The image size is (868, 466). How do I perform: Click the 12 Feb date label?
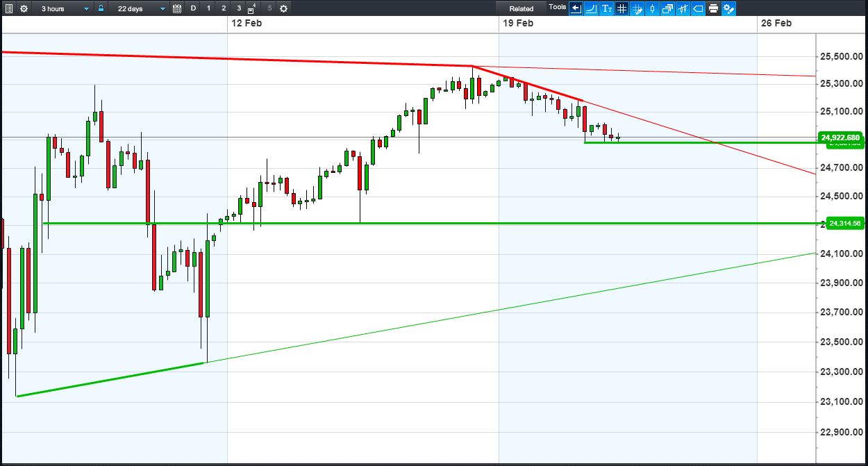coord(247,23)
